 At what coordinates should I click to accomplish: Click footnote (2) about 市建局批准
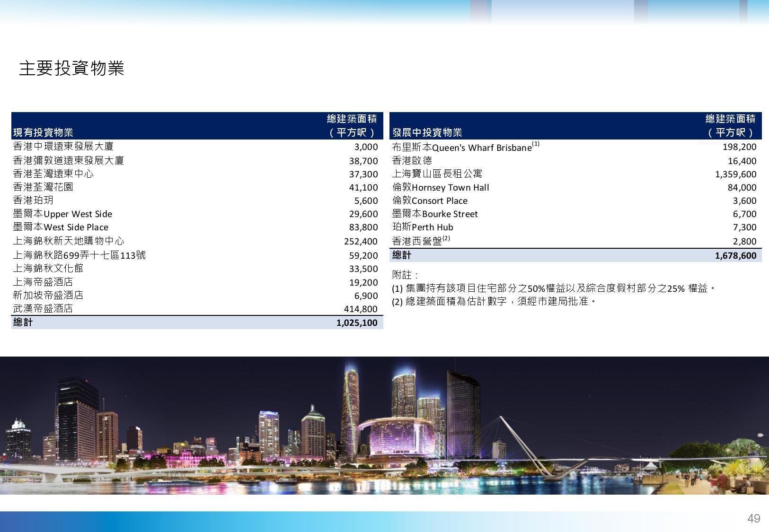coord(494,301)
